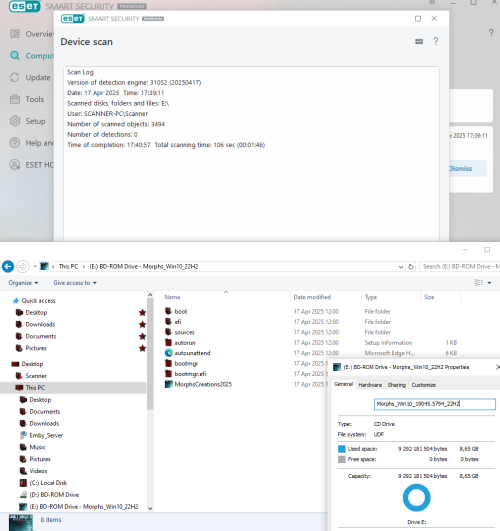Viewport: 500px width, 531px height.
Task: Select the autounattend file
Action: (192, 353)
